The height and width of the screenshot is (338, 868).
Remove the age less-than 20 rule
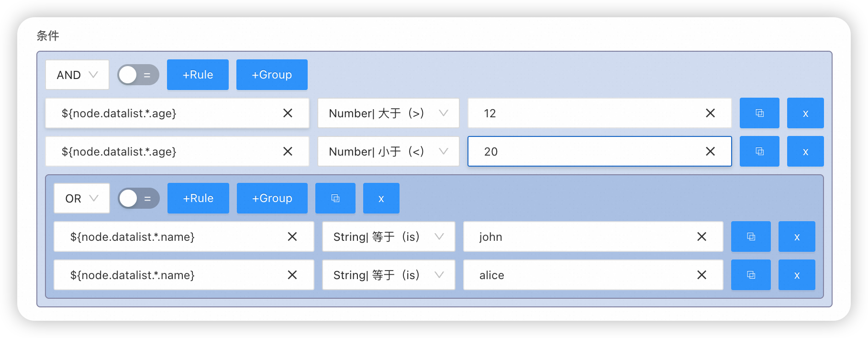point(805,151)
